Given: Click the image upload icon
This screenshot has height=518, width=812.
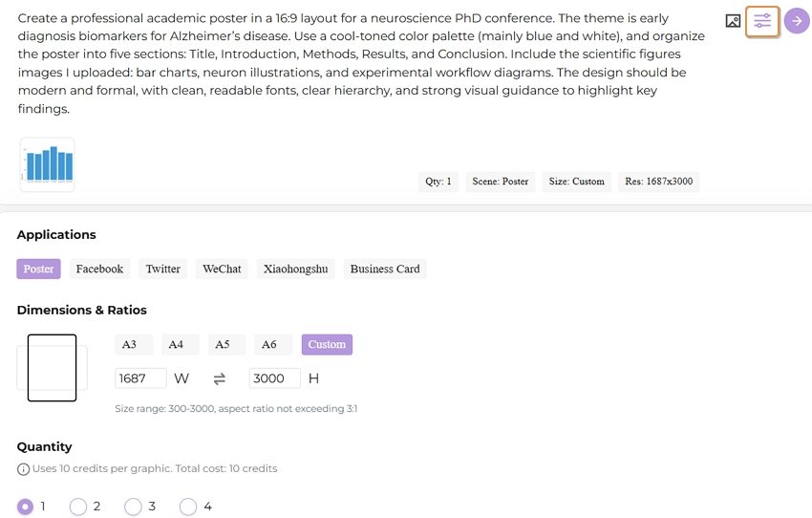Looking at the screenshot, I should click(733, 21).
